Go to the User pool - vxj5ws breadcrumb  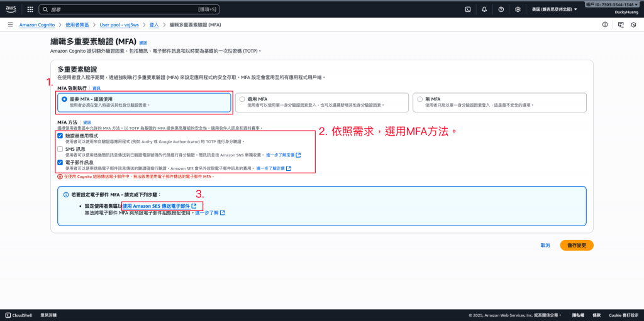coord(119,24)
